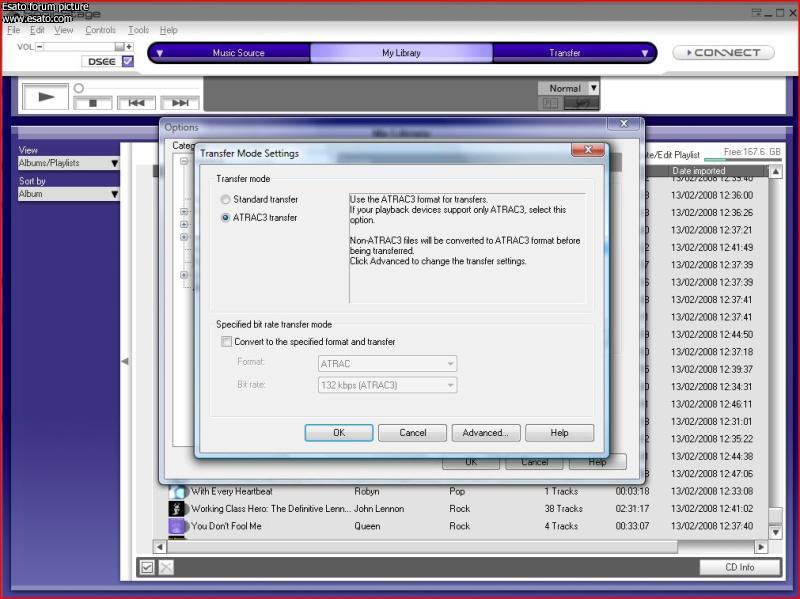The height and width of the screenshot is (599, 800).
Task: Click the artist cell "John Lennon"
Action: pos(379,509)
